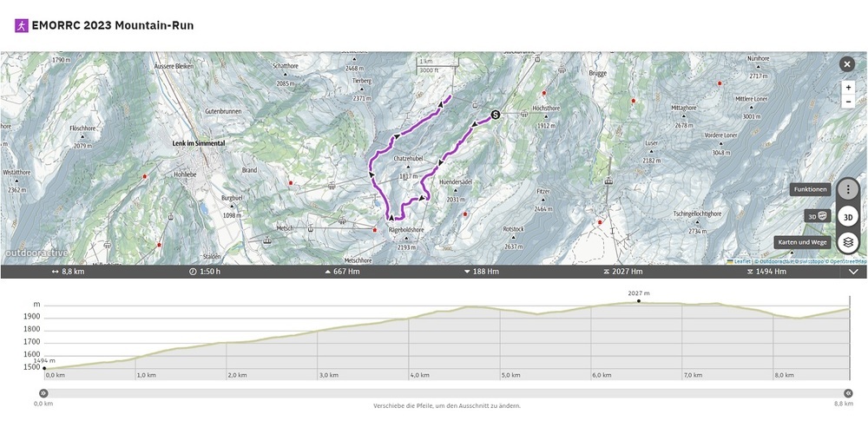Zoom out of the map
This screenshot has width=868, height=434.
(x=847, y=102)
